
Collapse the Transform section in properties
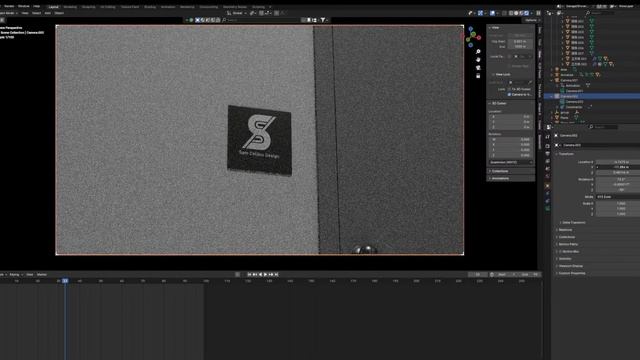(566, 154)
